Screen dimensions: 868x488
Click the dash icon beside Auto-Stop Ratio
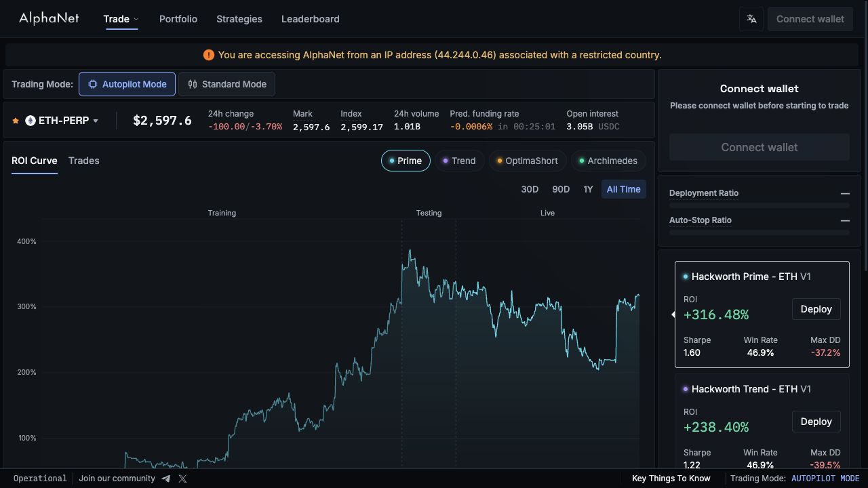(845, 220)
